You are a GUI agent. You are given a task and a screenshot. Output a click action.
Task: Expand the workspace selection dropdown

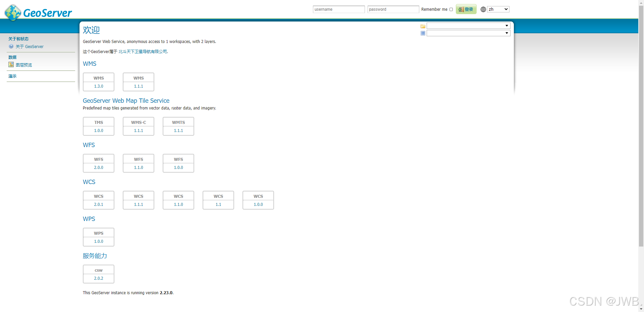[506, 26]
